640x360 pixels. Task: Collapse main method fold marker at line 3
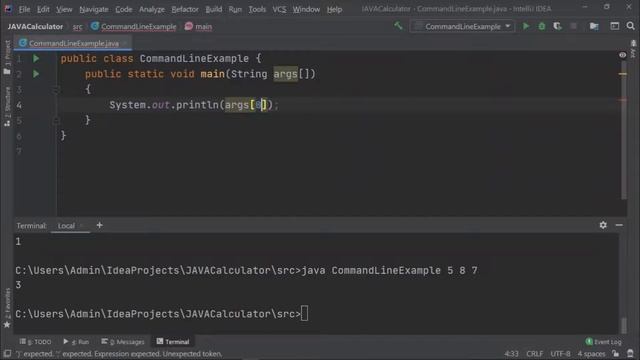pos(56,90)
